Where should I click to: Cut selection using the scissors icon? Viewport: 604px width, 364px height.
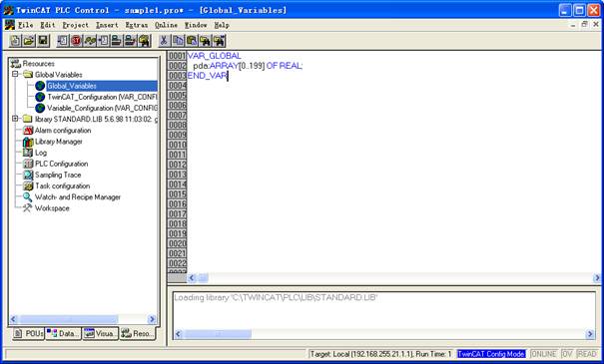coord(164,41)
